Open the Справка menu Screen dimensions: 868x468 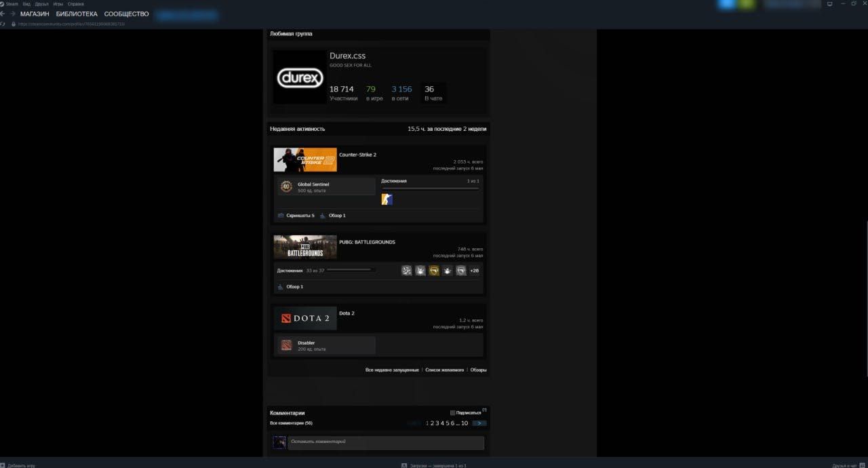76,4
